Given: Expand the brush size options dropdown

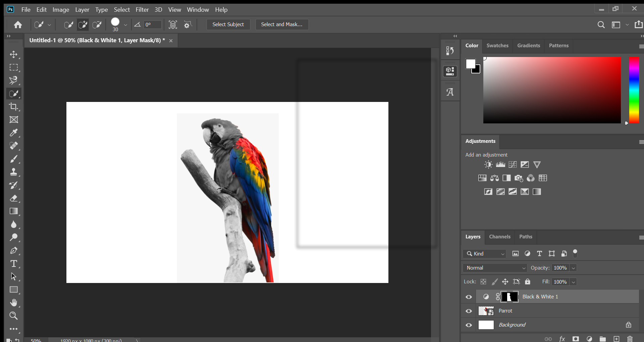Looking at the screenshot, I should 125,24.
